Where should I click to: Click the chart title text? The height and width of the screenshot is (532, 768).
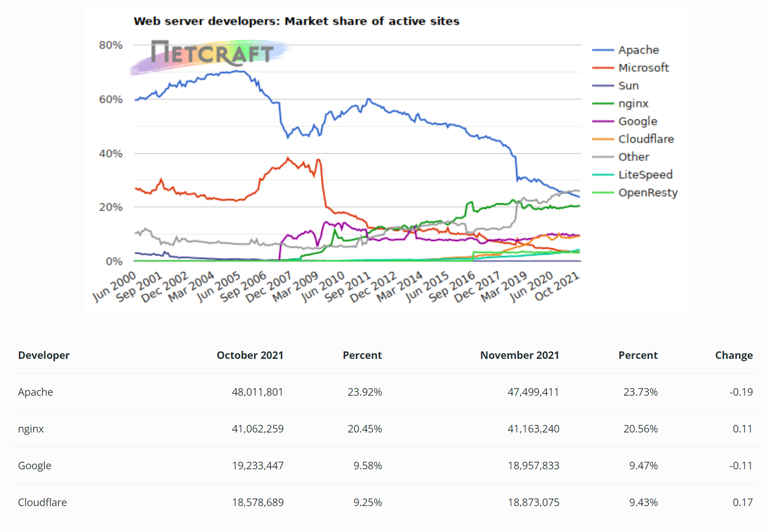point(296,21)
